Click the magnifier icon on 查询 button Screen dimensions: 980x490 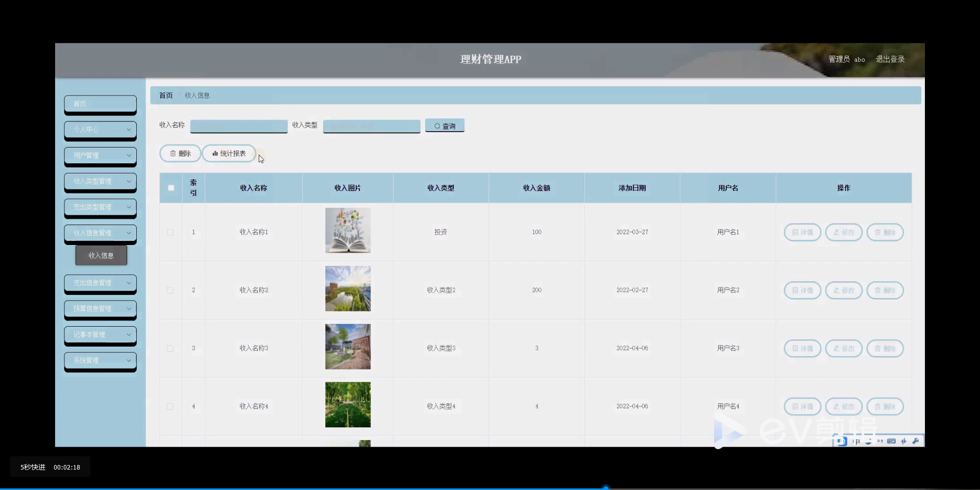pyautogui.click(x=437, y=125)
